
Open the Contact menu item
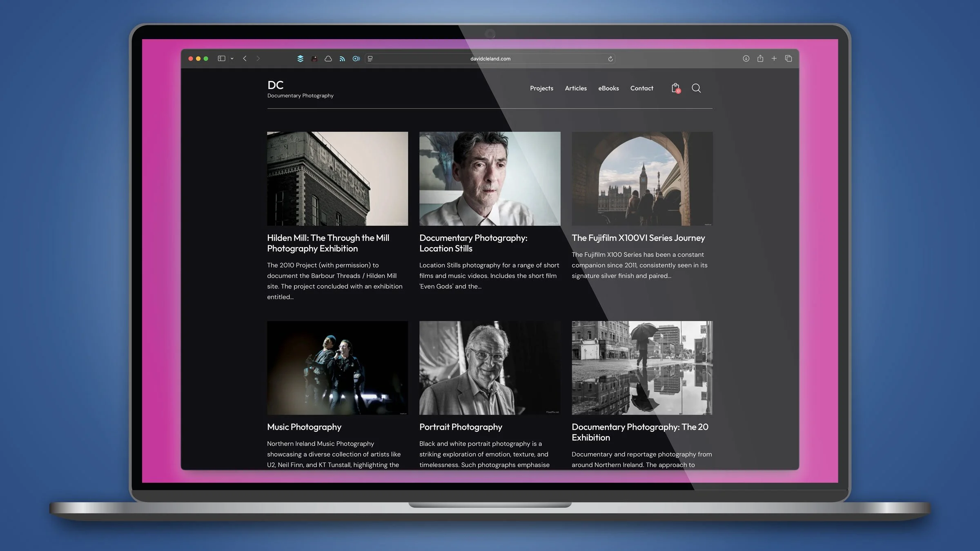point(641,88)
